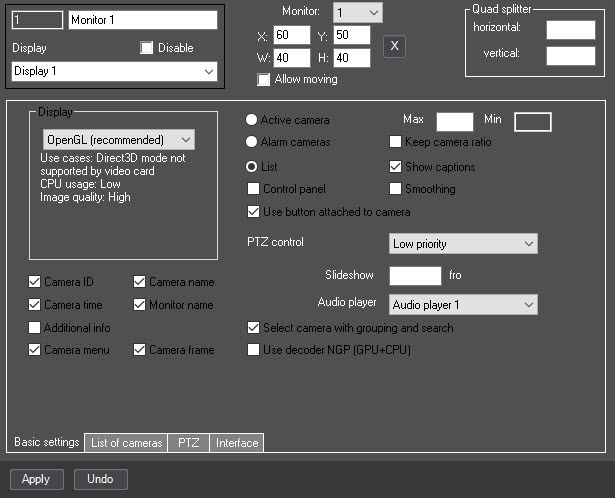Image resolution: width=615 pixels, height=498 pixels.
Task: Choose the Alarm cameras radio option
Action: (251, 142)
